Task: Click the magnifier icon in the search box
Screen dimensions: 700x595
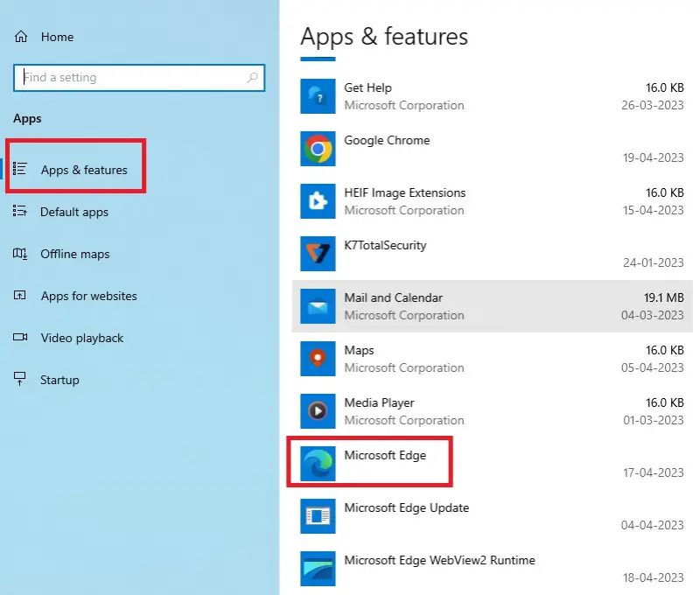Action: click(253, 77)
